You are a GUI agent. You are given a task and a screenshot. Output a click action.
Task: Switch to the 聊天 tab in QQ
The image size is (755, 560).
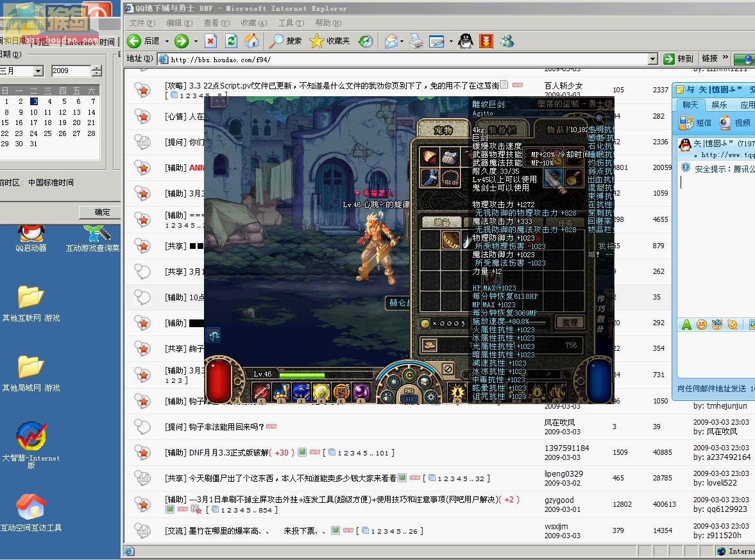click(690, 105)
